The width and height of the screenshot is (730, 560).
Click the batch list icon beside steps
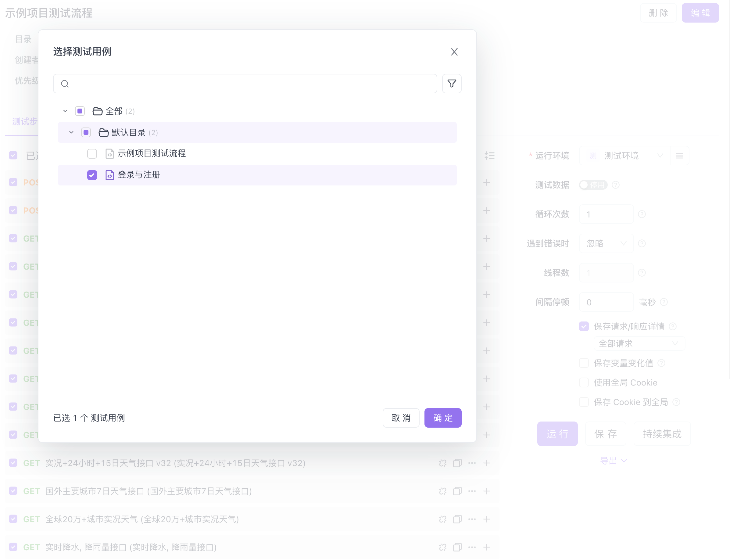tap(489, 156)
